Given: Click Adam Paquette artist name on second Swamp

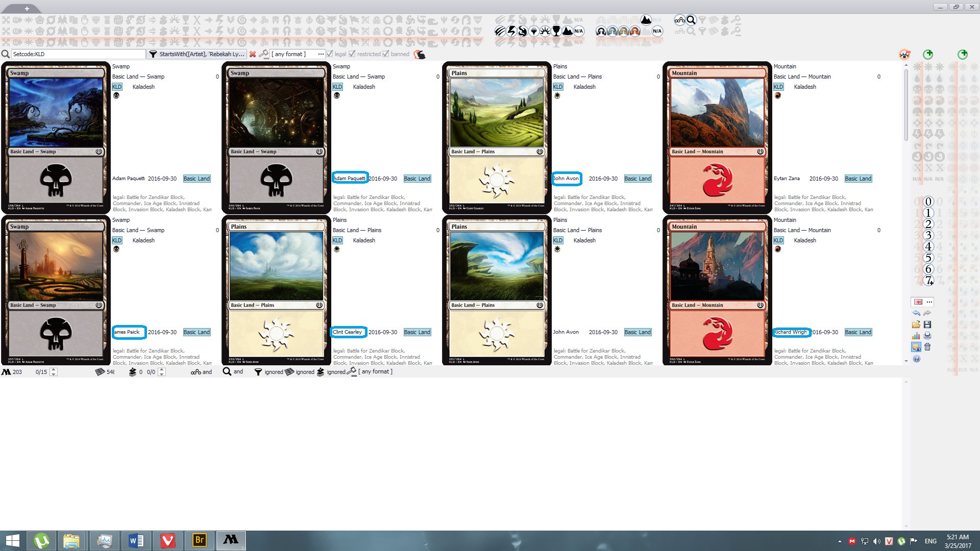Looking at the screenshot, I should click(x=350, y=178).
